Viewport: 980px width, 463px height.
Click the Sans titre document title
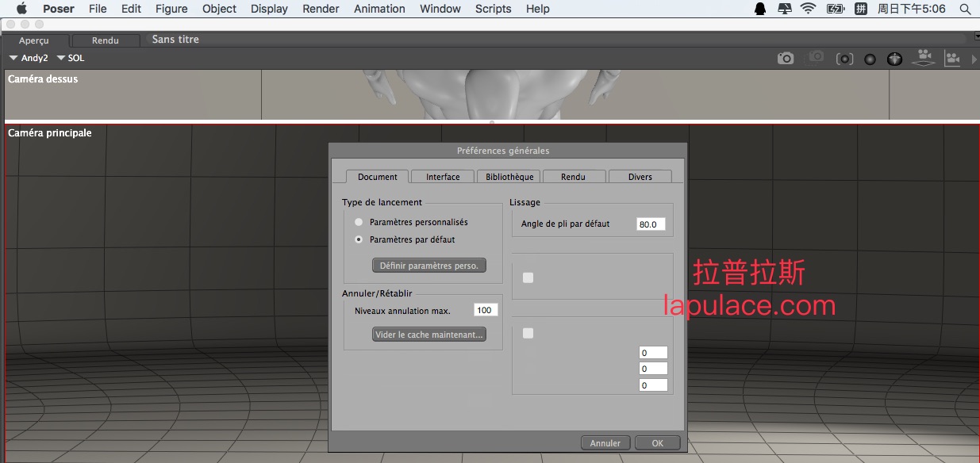pyautogui.click(x=175, y=40)
